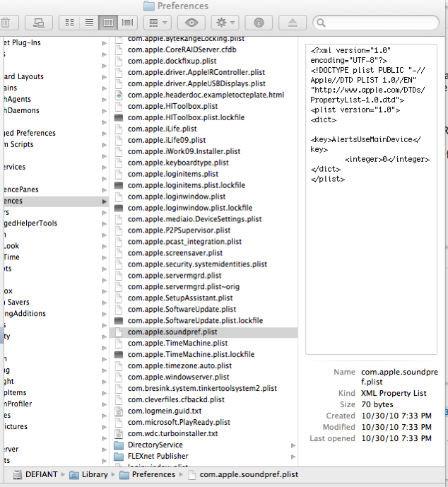The height and width of the screenshot is (487, 448).
Task: Select com.apple.timezone.auto.plist
Action: tap(179, 366)
